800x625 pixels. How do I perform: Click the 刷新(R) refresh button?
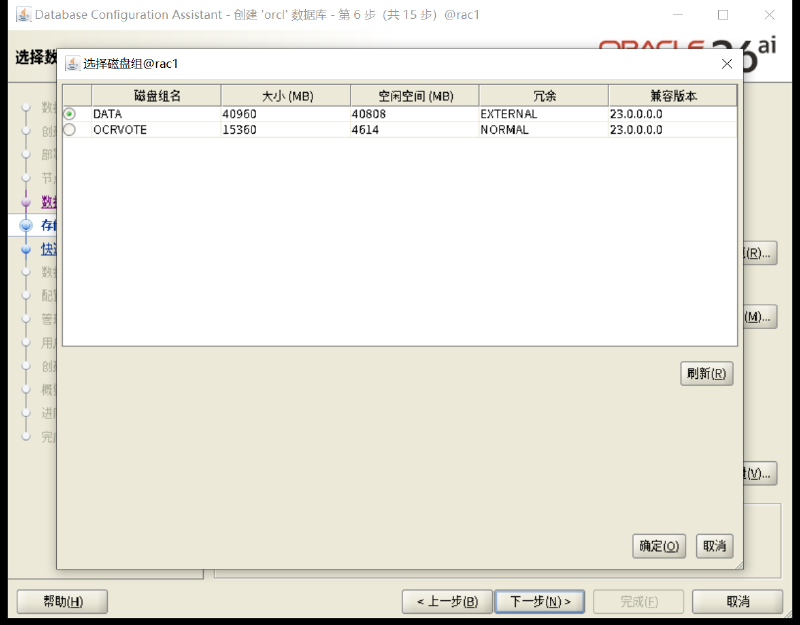click(707, 374)
